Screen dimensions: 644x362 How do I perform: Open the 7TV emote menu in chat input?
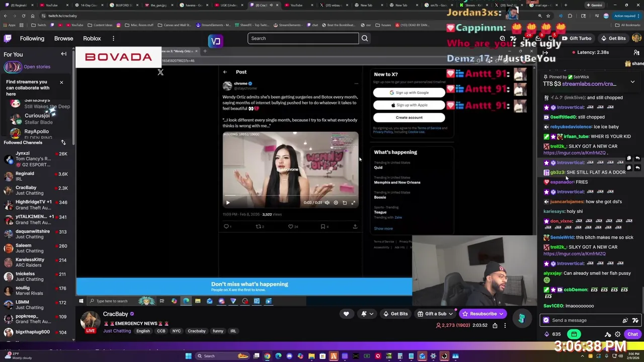[x=635, y=320]
